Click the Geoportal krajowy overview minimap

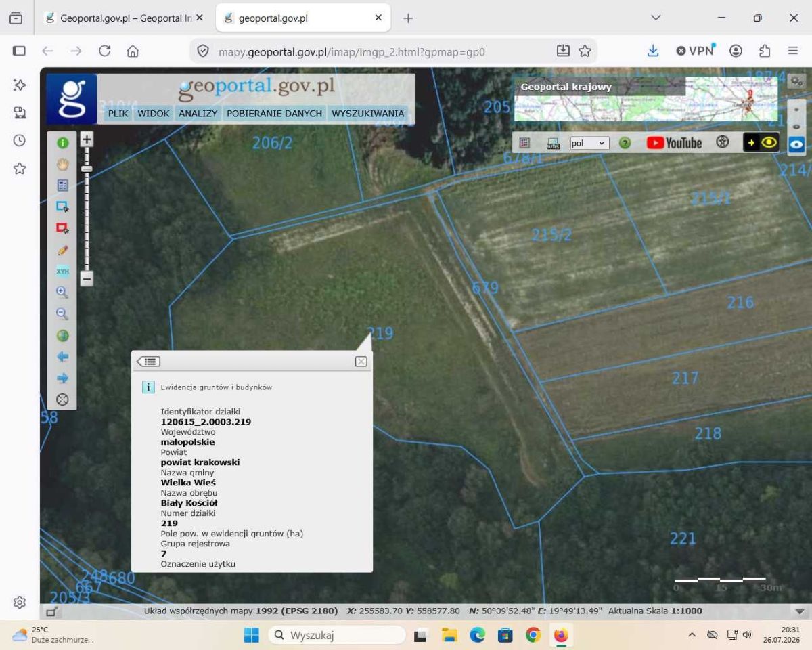(x=646, y=99)
